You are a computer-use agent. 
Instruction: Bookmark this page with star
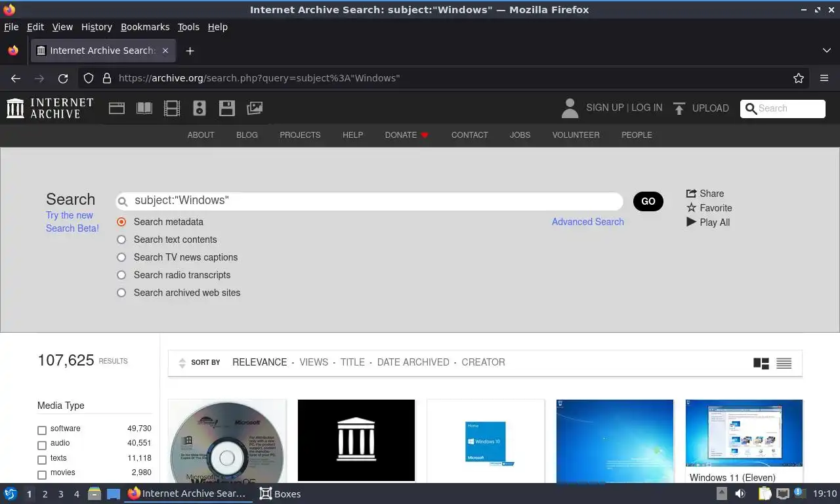tap(799, 78)
